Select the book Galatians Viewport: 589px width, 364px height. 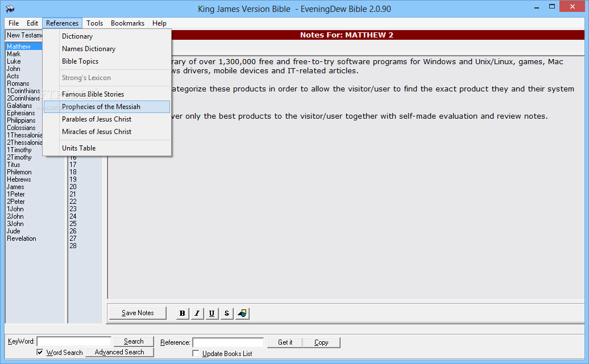point(19,106)
